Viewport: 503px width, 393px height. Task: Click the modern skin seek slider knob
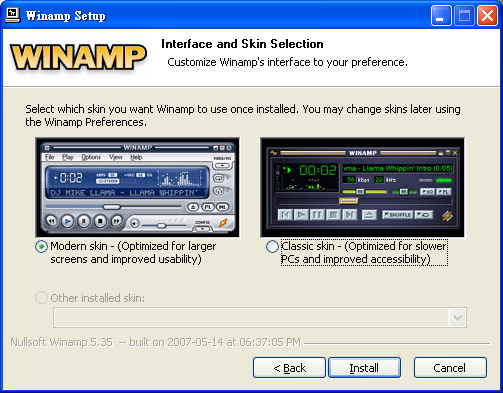(x=111, y=207)
